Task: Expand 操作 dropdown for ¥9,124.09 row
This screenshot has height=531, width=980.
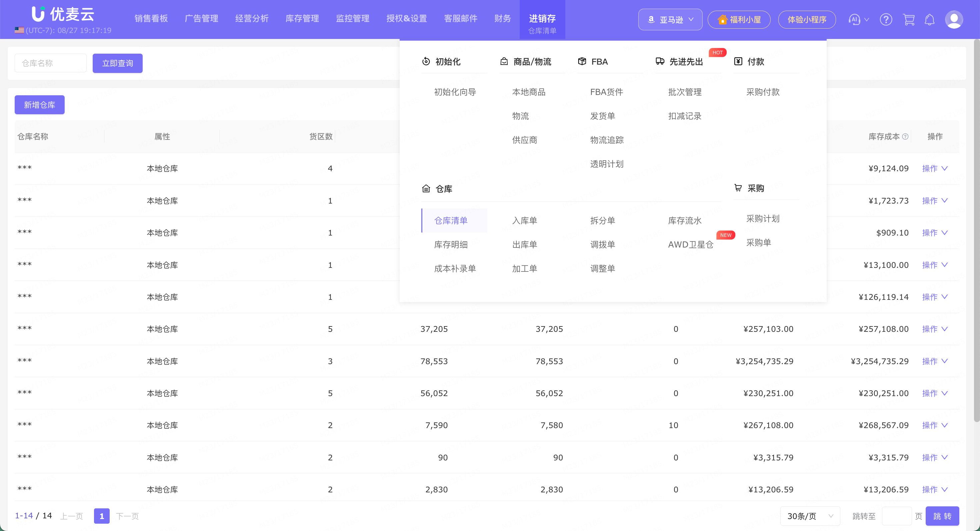Action: pos(934,168)
